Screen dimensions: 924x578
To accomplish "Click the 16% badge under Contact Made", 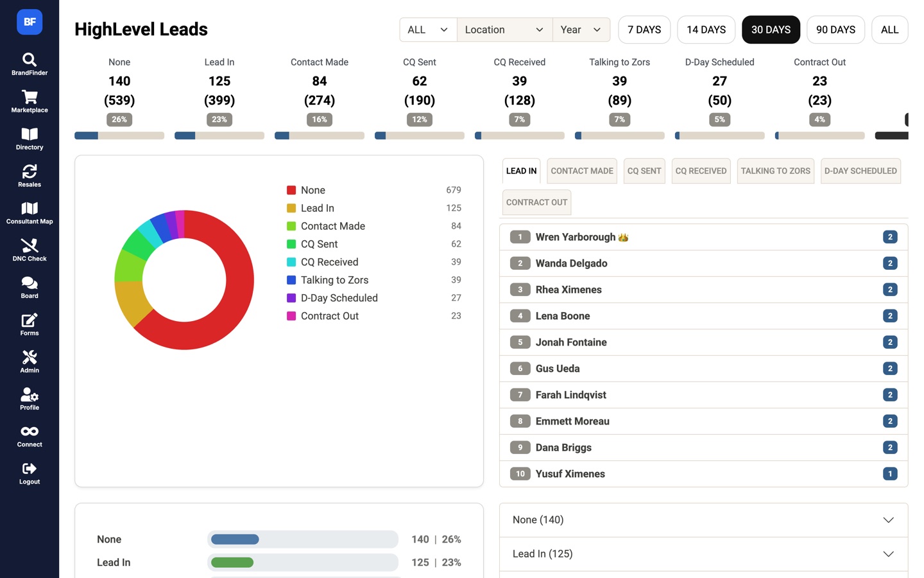I will (x=320, y=119).
